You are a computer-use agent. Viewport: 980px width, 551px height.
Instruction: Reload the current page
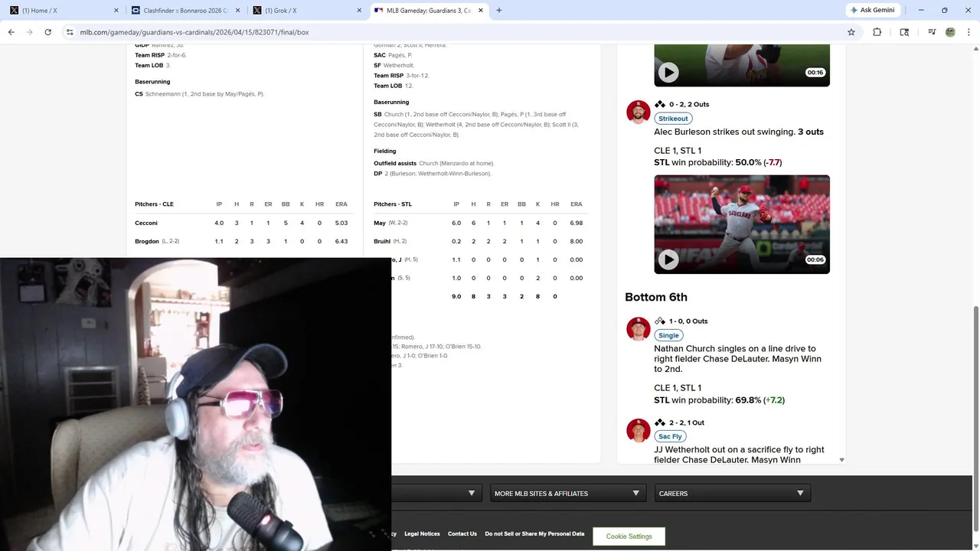coord(48,32)
